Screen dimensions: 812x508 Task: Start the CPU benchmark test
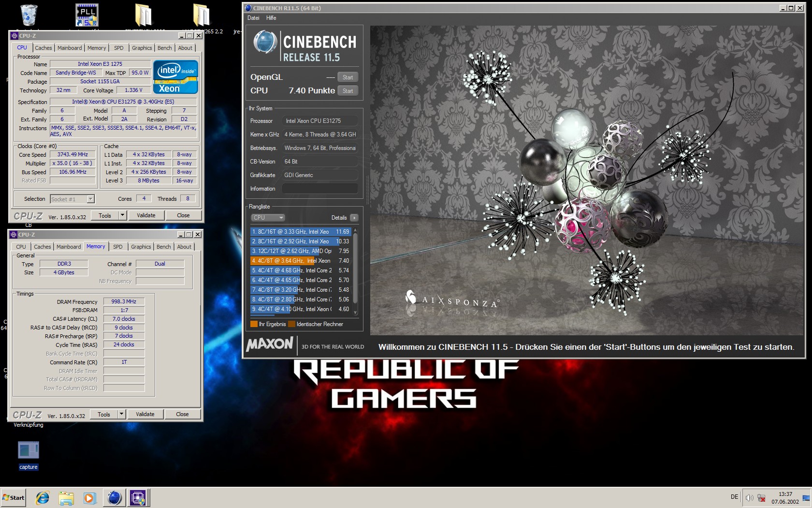point(348,91)
